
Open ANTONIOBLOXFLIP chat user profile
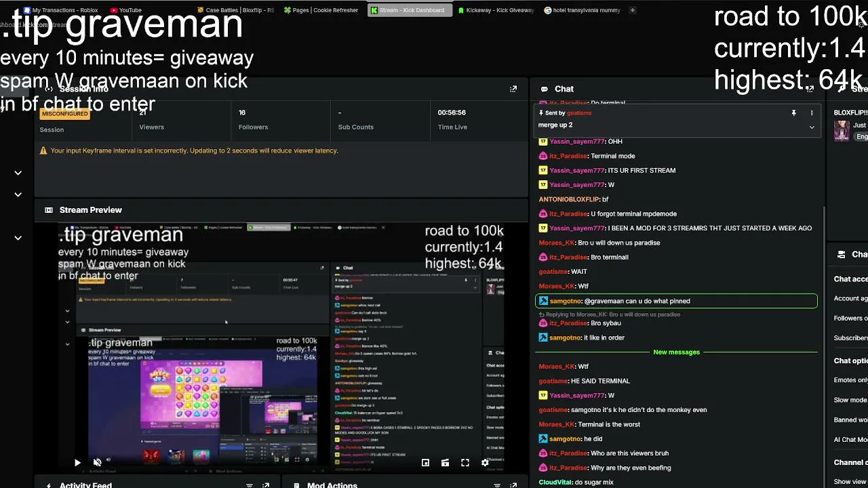click(x=569, y=199)
